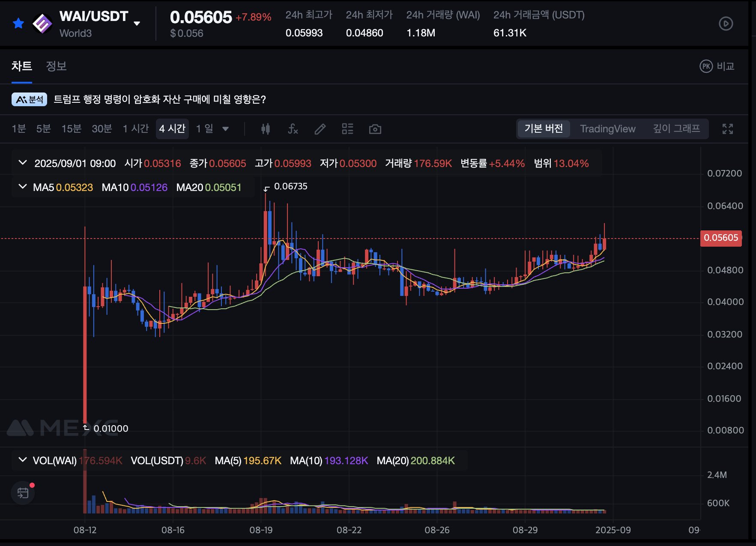Click the VOL MA(10) 193.128K label
Screen dimensions: 756x546
tap(329, 461)
